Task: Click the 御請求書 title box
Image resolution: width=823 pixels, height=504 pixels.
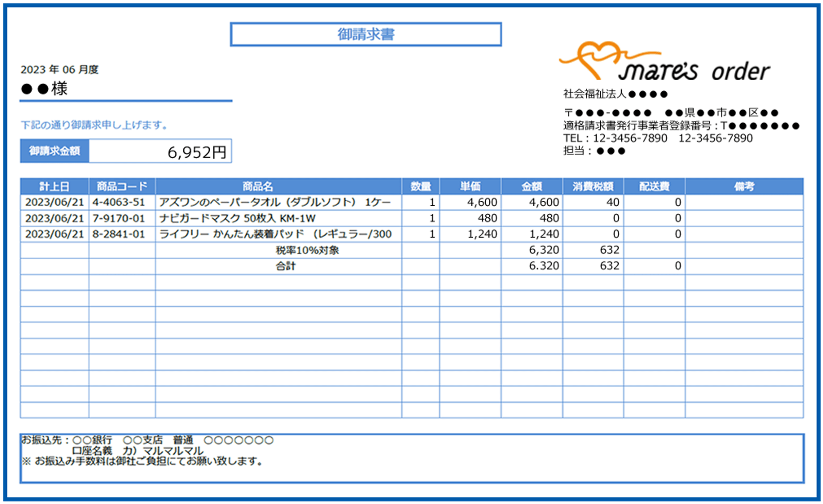Action: (365, 34)
